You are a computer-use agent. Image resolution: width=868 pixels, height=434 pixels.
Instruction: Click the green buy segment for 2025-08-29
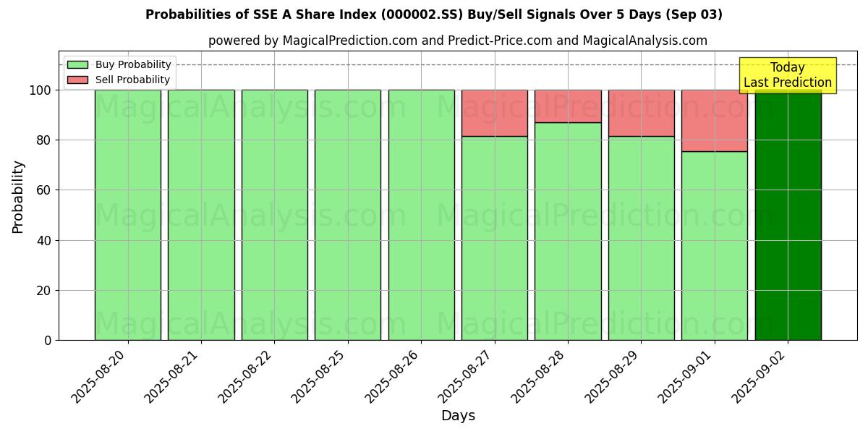pyautogui.click(x=642, y=238)
